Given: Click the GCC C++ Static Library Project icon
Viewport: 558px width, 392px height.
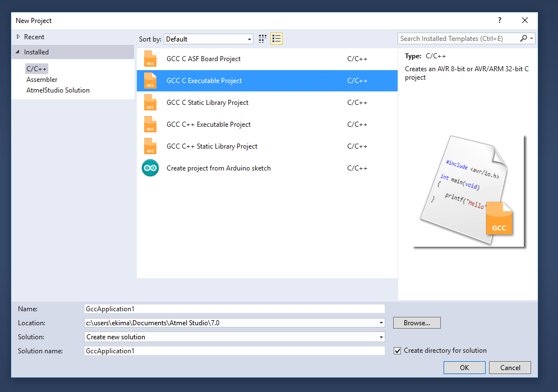Looking at the screenshot, I should click(150, 146).
